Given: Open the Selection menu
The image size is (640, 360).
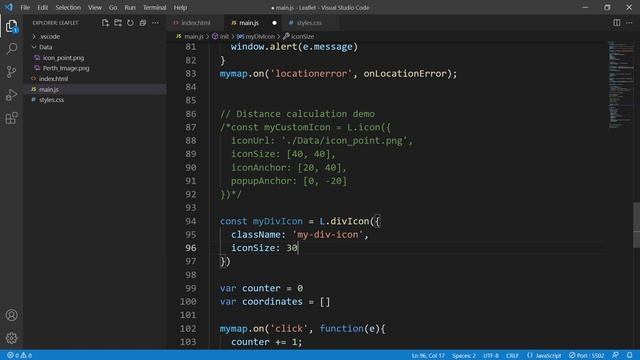Looking at the screenshot, I should pyautogui.click(x=68, y=7).
